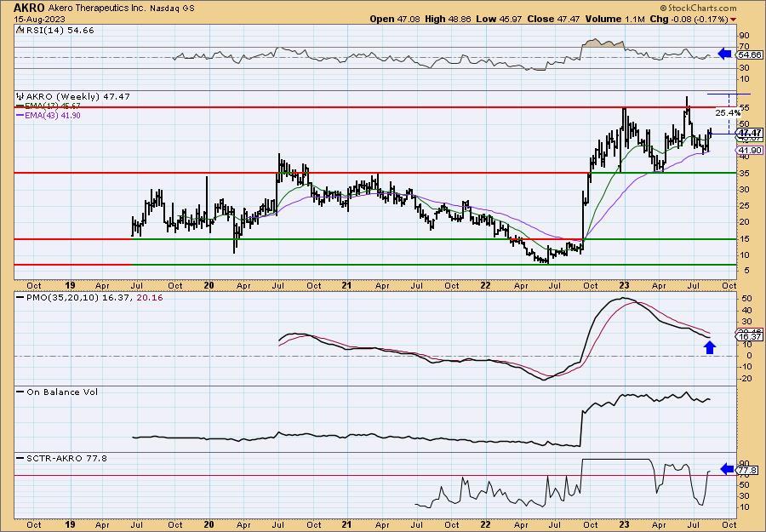Click the -20 level on the PMO axis
The height and width of the screenshot is (532, 766).
(x=745, y=378)
